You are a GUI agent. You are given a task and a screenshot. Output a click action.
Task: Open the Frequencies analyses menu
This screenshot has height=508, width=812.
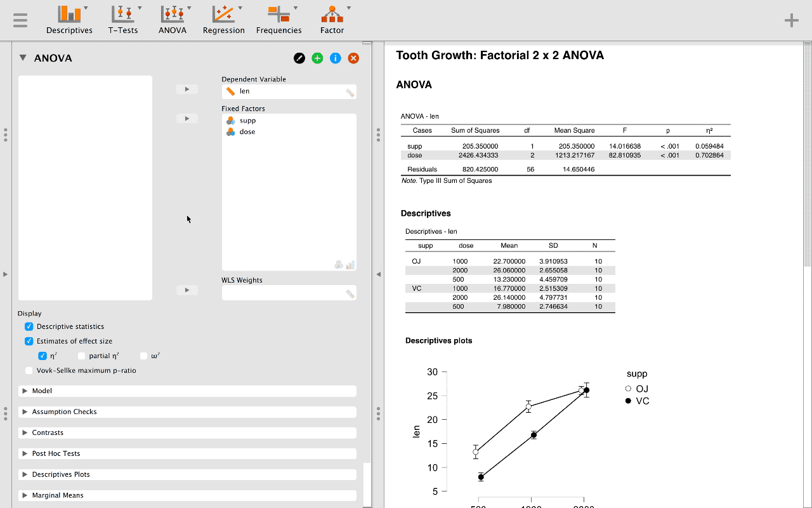pos(279,20)
